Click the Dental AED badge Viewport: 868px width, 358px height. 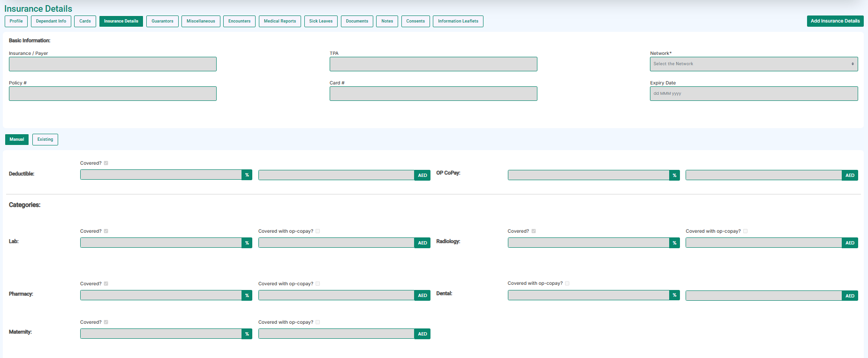(850, 296)
